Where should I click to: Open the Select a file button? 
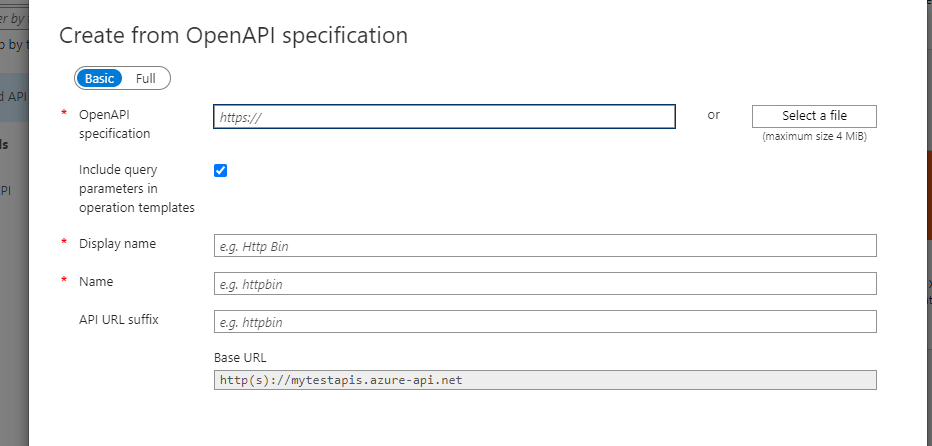click(x=814, y=116)
